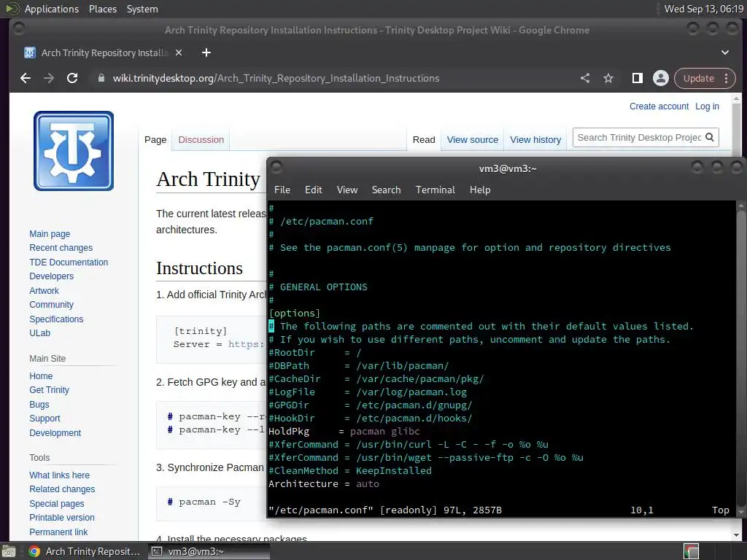This screenshot has height=560, width=747.
Task: Click the wiki search magnifier icon
Action: [x=709, y=138]
